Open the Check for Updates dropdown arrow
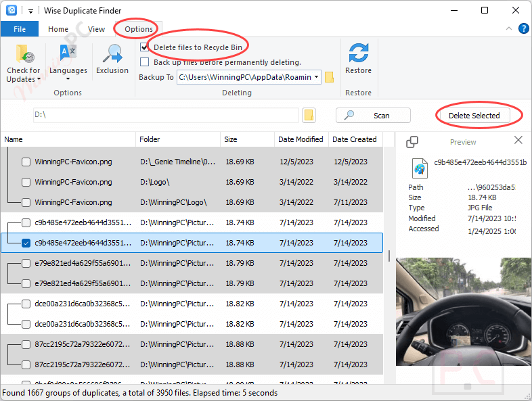The width and height of the screenshot is (532, 401). tap(39, 79)
